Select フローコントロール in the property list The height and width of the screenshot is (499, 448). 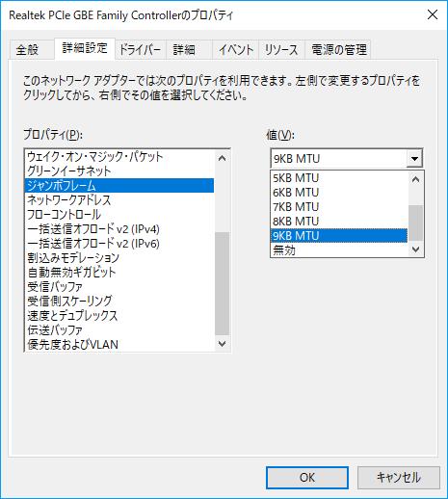tap(119, 215)
